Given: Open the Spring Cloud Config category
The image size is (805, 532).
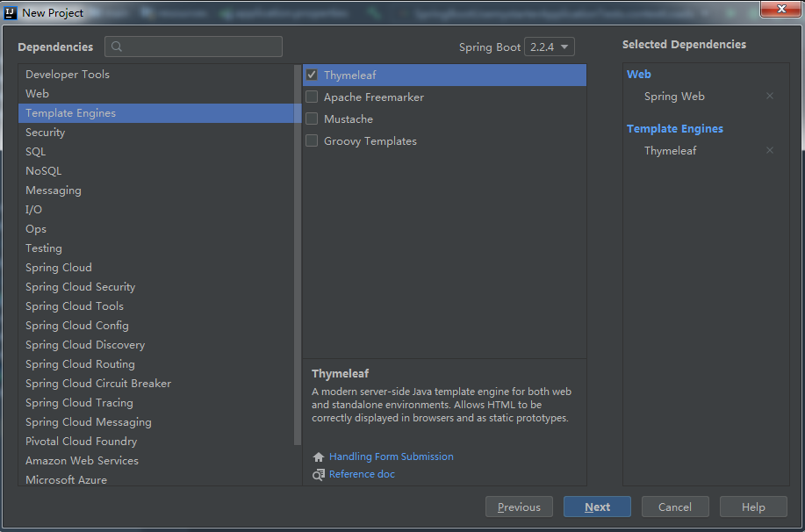Looking at the screenshot, I should point(77,326).
